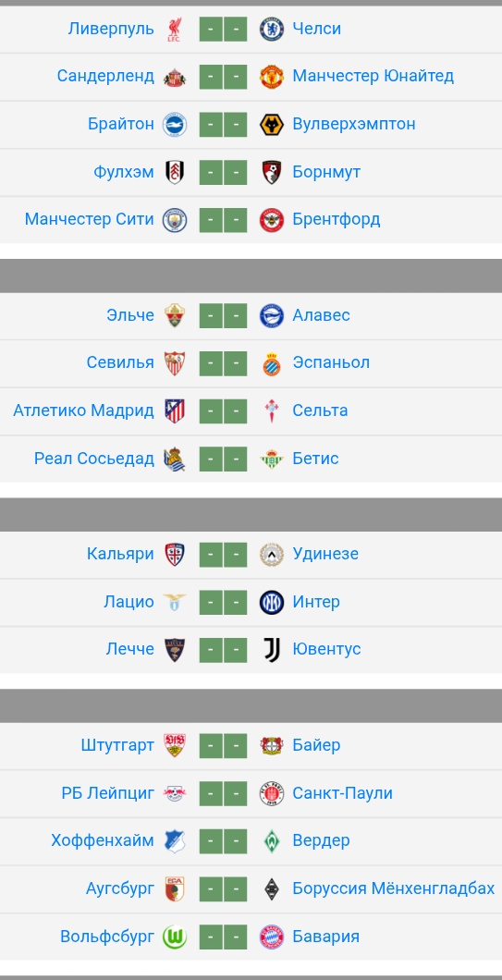Click the Chelsea club crest icon
The height and width of the screenshot is (980, 502).
pyautogui.click(x=271, y=29)
